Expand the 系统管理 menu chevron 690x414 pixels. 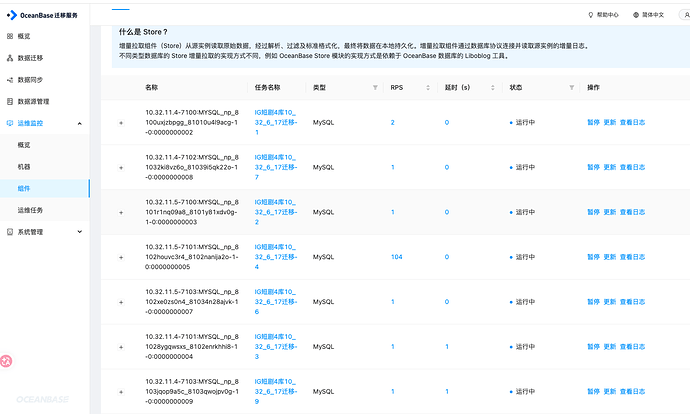(x=80, y=232)
